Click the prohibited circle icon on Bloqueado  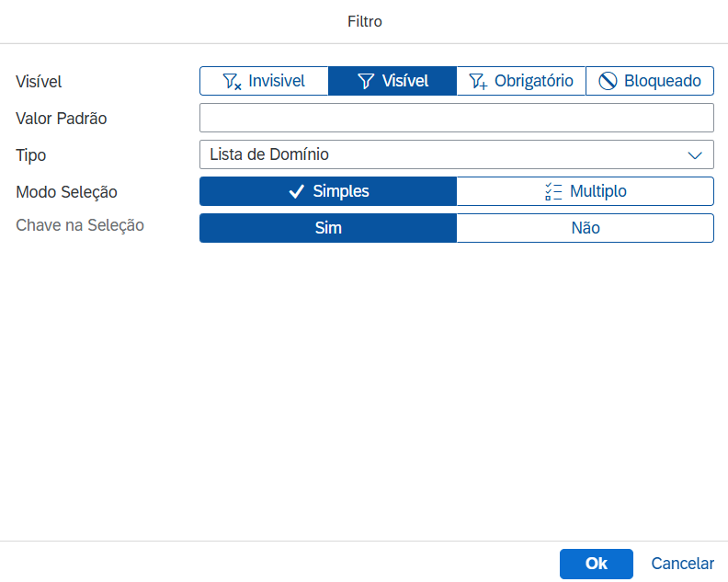(x=608, y=81)
